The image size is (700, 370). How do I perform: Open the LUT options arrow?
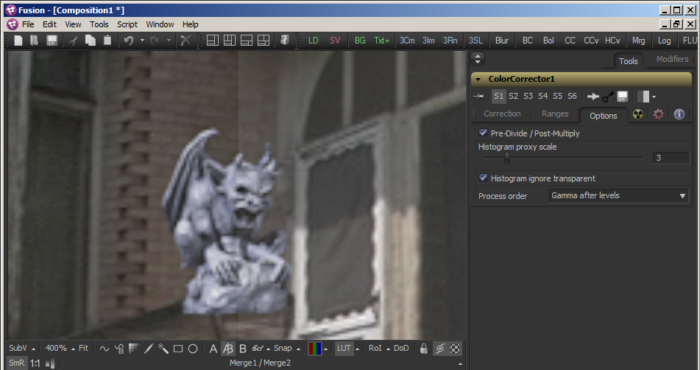[357, 349]
